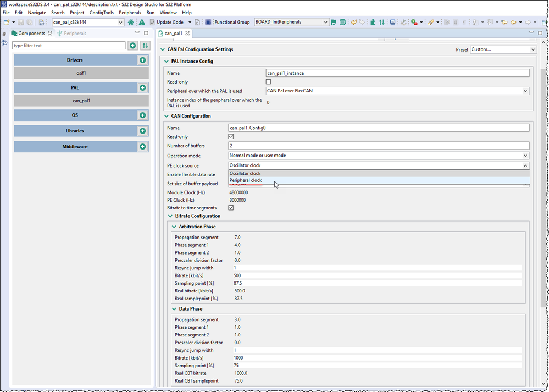Click the sort components icon in the filter bar
This screenshot has height=392, width=549.
(145, 46)
